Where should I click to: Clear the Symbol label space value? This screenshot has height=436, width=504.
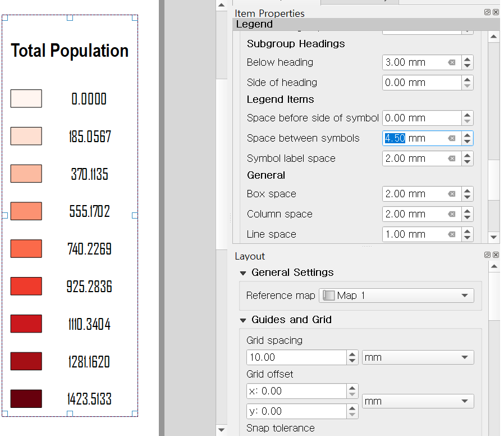point(452,158)
